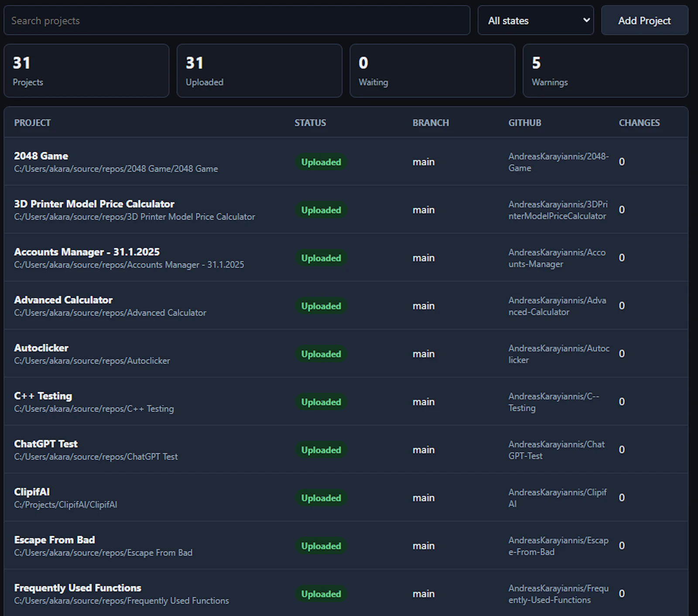The height and width of the screenshot is (616, 698).
Task: Open the 2048 Game project name
Action: pos(41,156)
